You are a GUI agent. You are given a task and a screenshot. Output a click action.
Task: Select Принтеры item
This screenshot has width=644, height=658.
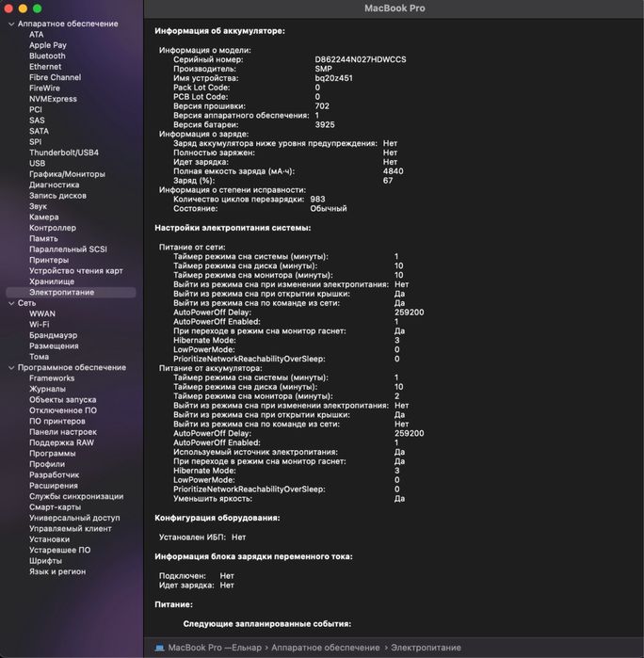pyautogui.click(x=49, y=260)
